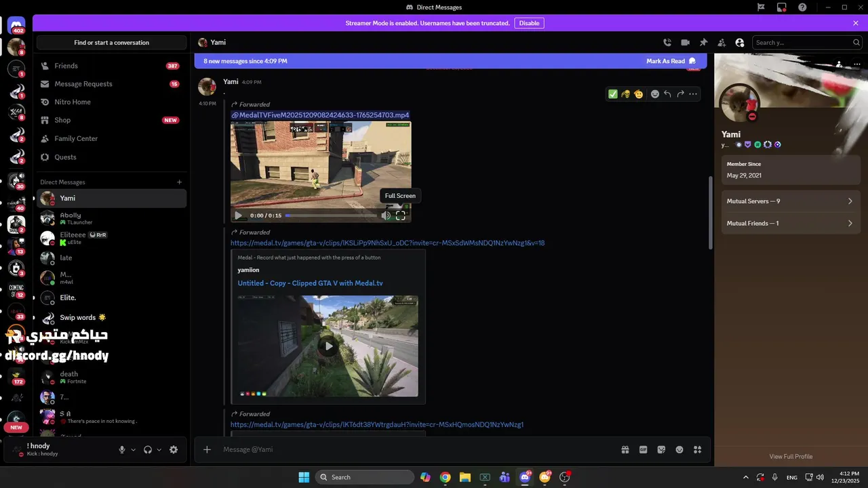This screenshot has height=488, width=868.
Task: Add the green checkmark reaction
Action: (x=613, y=94)
